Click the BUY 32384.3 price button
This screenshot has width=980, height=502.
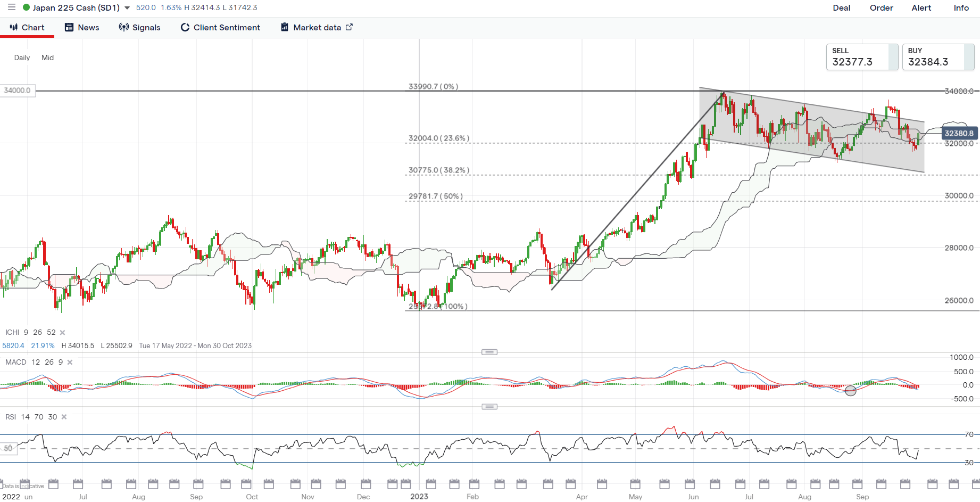pyautogui.click(x=938, y=57)
